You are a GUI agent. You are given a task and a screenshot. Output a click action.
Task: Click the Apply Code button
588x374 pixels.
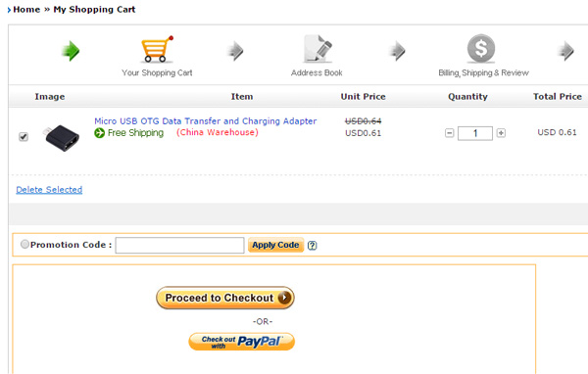pyautogui.click(x=275, y=245)
